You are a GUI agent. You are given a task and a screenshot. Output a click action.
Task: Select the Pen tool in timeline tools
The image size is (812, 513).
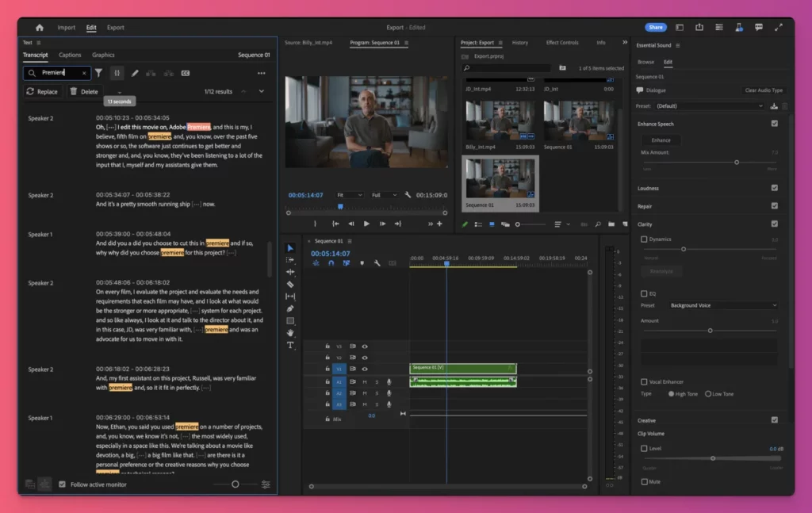(290, 308)
